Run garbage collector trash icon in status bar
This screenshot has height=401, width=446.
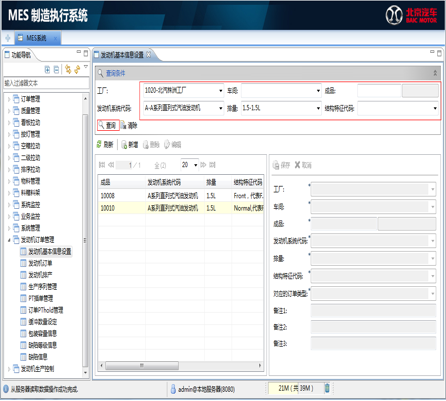(x=327, y=388)
